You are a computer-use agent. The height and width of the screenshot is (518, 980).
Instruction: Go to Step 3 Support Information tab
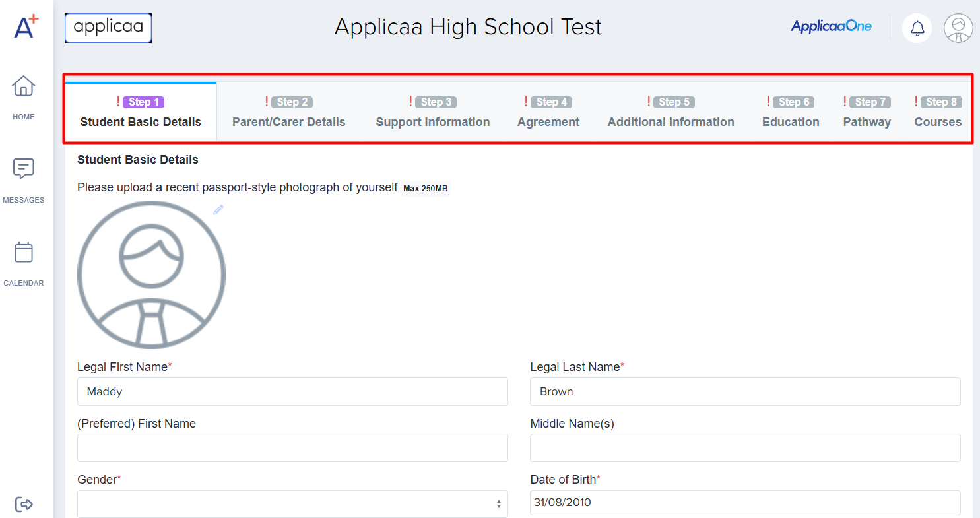[432, 112]
